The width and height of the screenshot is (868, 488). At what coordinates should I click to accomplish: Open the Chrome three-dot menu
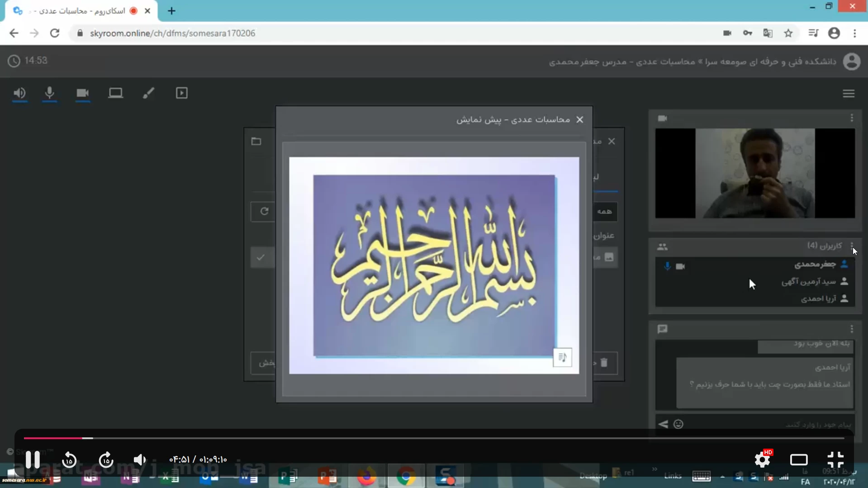click(854, 33)
